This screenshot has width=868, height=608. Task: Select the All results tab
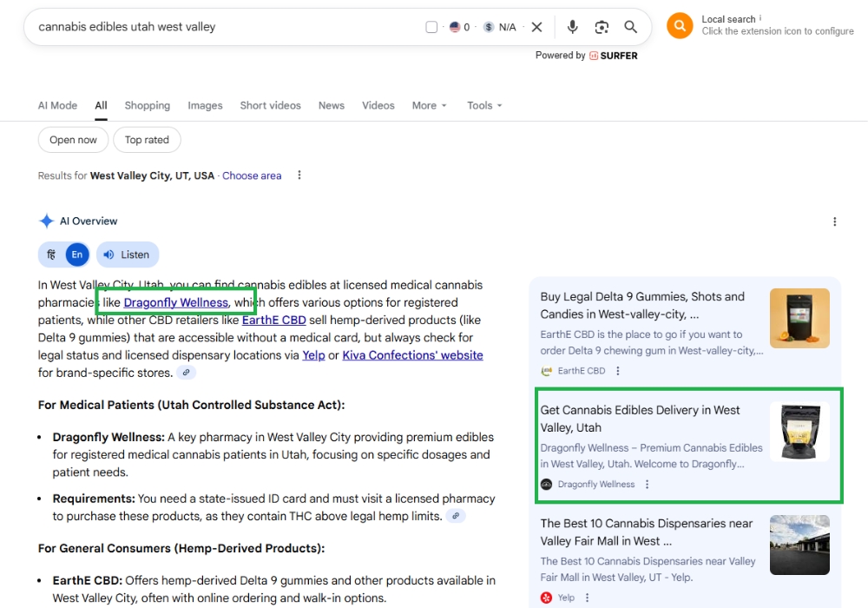pos(101,105)
